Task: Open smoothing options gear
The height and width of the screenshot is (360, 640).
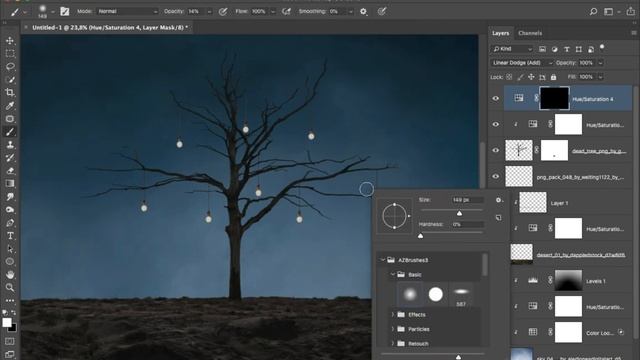Action: pos(363,11)
